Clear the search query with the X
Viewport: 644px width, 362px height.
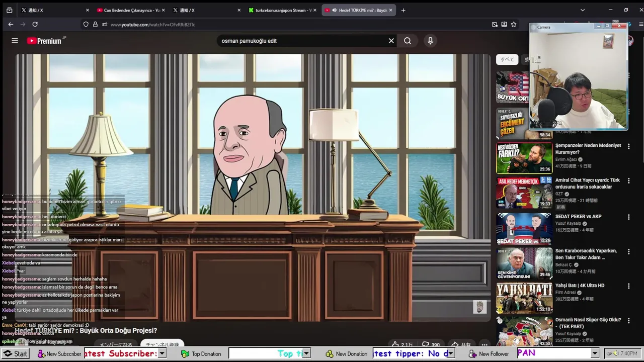tap(391, 41)
